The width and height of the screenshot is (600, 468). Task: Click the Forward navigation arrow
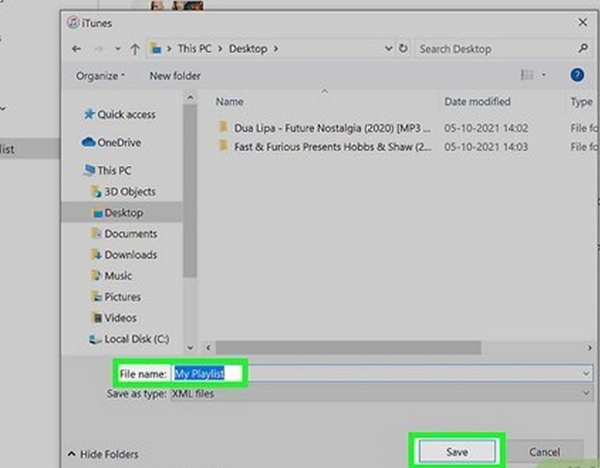[98, 49]
